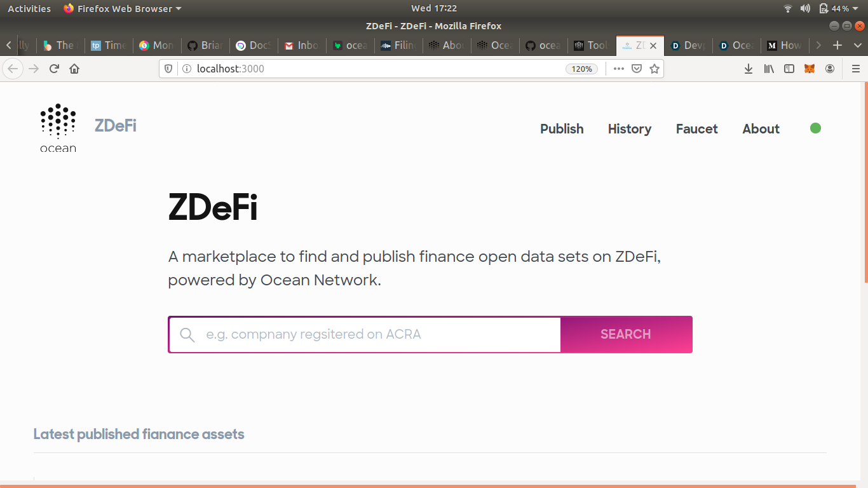This screenshot has height=488, width=868.
Task: Save page to Pocket
Action: [636, 69]
